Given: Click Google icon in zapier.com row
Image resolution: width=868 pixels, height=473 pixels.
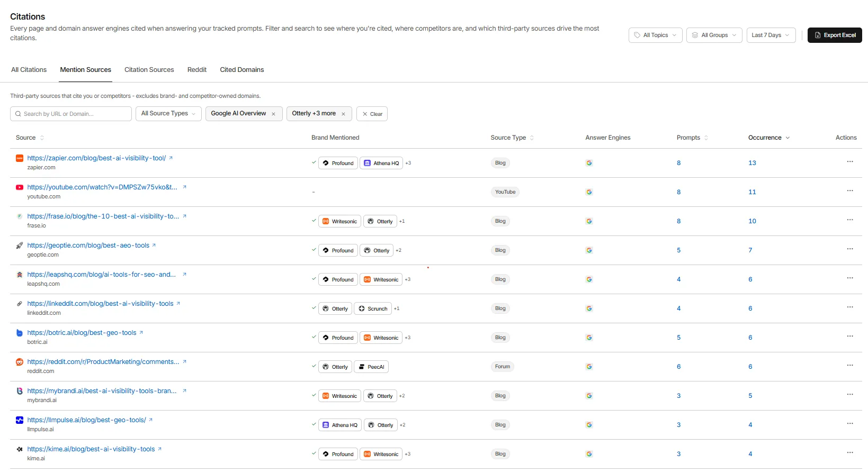Looking at the screenshot, I should pos(589,163).
